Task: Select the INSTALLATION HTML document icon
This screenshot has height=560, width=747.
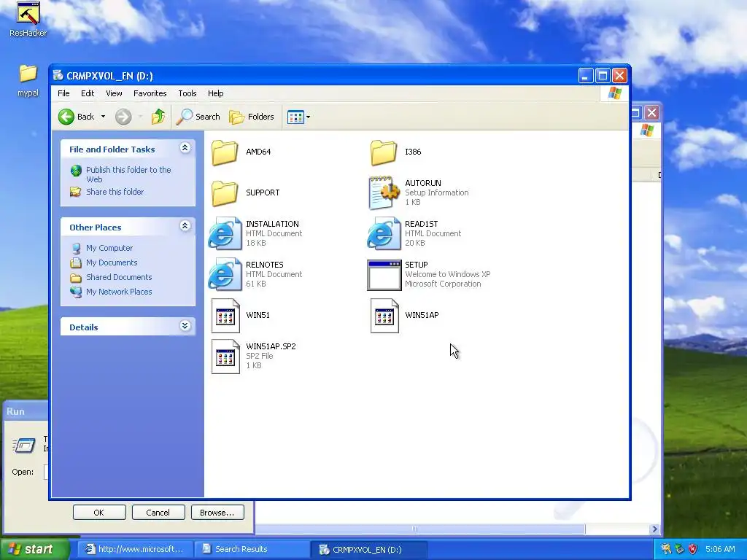Action: 225,233
